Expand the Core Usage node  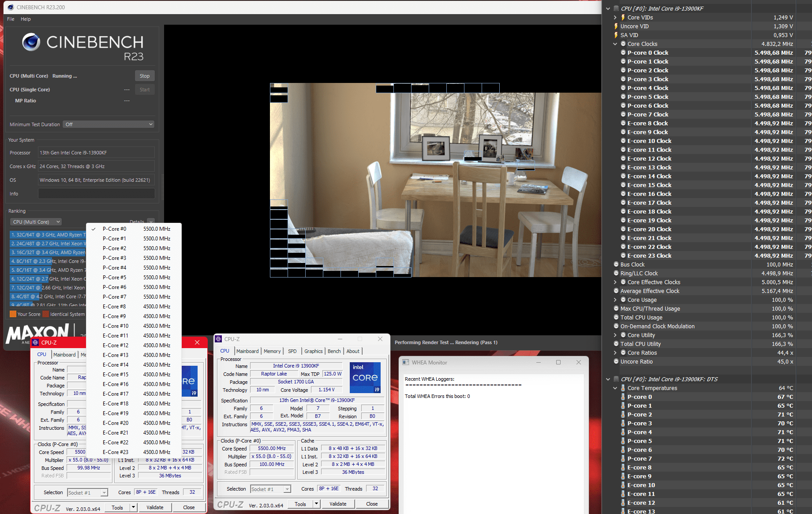click(x=615, y=300)
